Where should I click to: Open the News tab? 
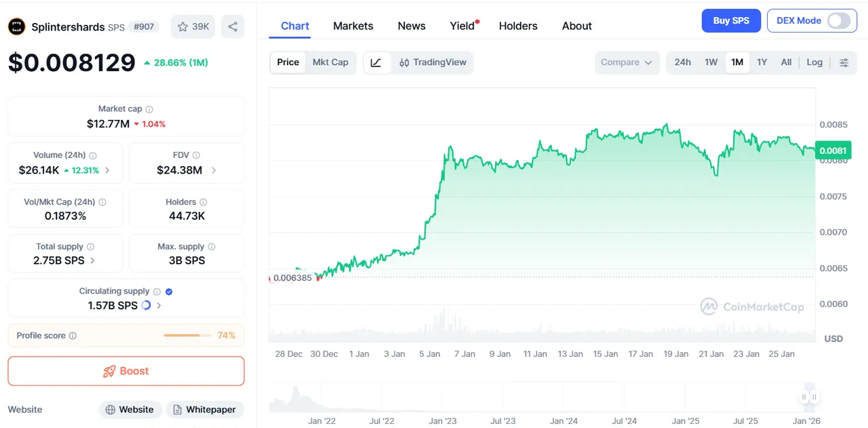click(412, 26)
